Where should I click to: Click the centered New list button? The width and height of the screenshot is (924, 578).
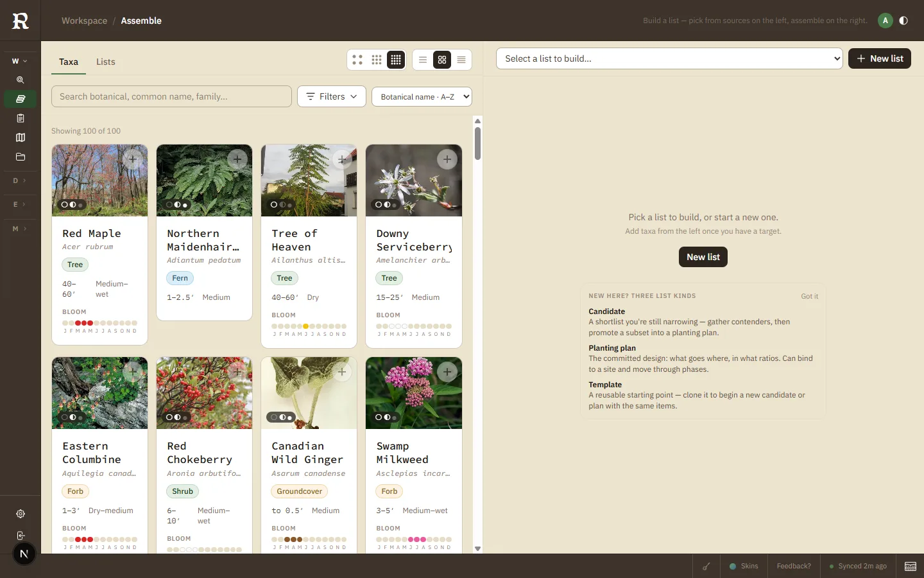click(x=703, y=257)
